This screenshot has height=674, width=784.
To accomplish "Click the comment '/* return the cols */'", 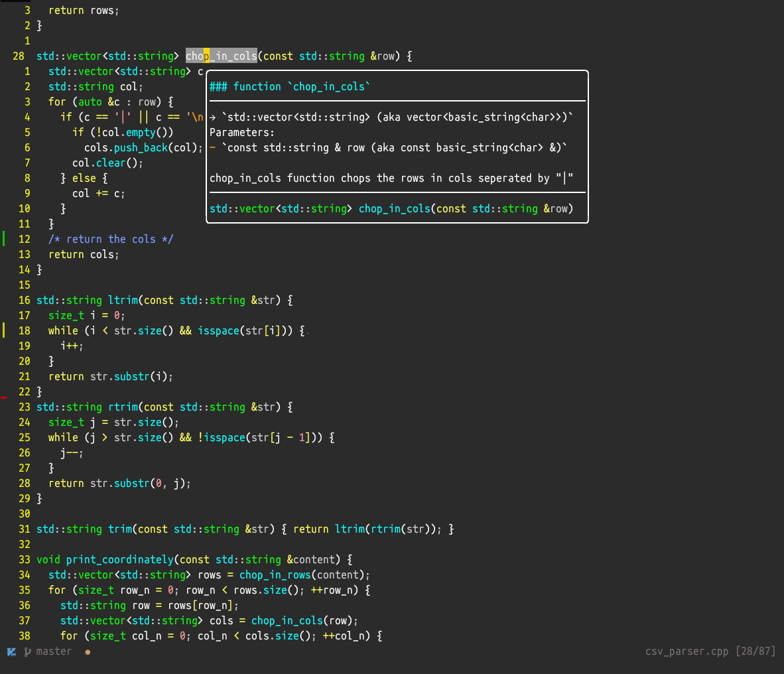I will click(x=111, y=239).
